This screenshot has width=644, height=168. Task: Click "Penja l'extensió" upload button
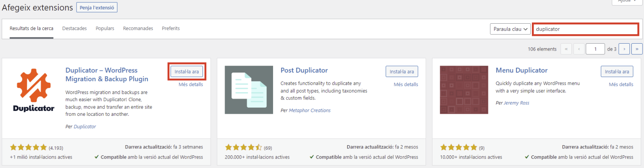coord(97,7)
